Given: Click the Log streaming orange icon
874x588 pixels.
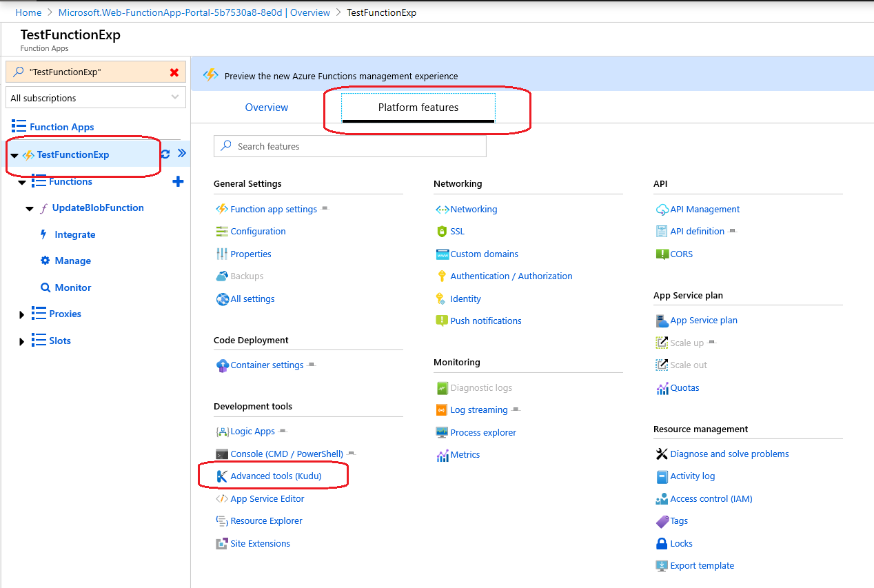Looking at the screenshot, I should tap(442, 410).
